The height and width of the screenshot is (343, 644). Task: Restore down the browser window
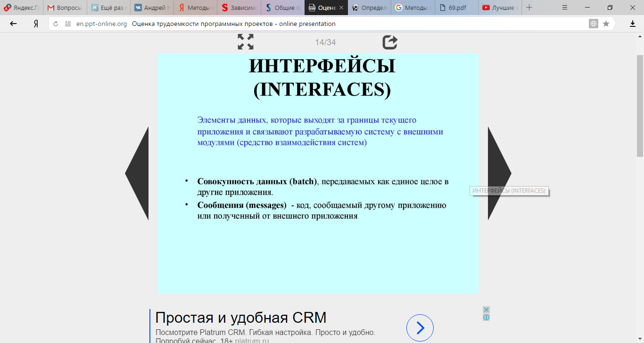point(610,8)
